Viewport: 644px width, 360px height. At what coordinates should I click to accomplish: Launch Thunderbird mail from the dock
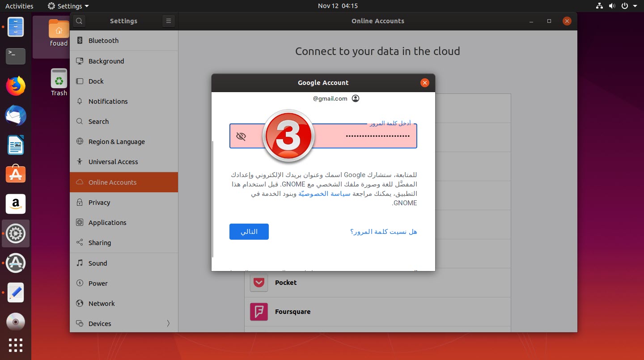16,116
